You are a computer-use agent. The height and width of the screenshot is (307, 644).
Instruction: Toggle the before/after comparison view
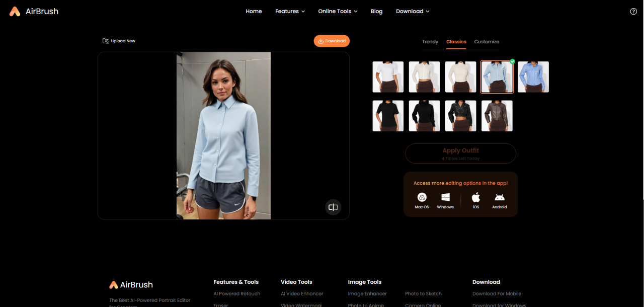click(333, 207)
